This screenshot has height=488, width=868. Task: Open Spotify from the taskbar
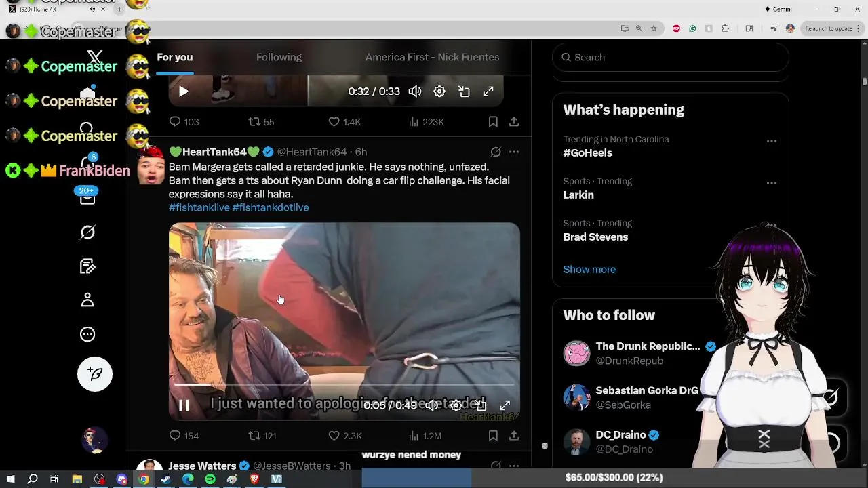pyautogui.click(x=210, y=479)
